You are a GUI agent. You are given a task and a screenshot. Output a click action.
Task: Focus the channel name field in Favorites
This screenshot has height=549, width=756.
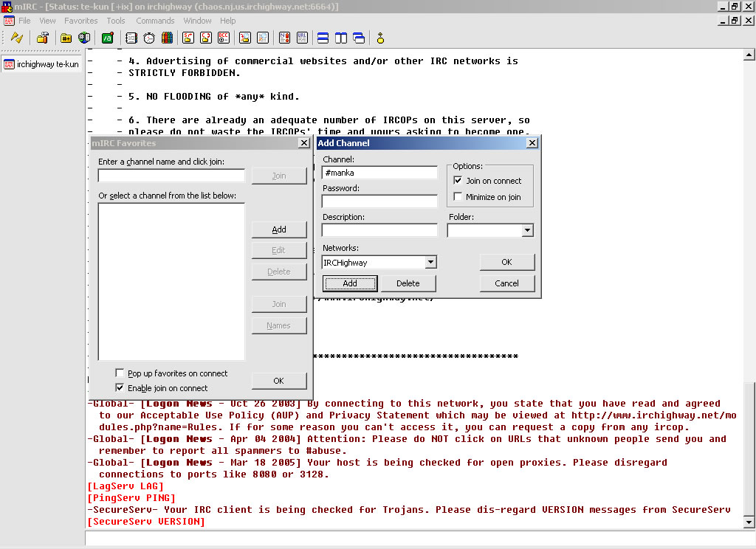[x=171, y=176]
